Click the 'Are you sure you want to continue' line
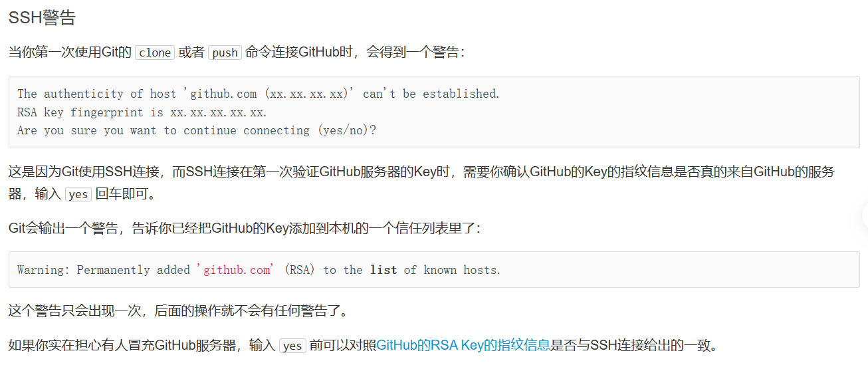The width and height of the screenshot is (868, 367). pos(197,130)
